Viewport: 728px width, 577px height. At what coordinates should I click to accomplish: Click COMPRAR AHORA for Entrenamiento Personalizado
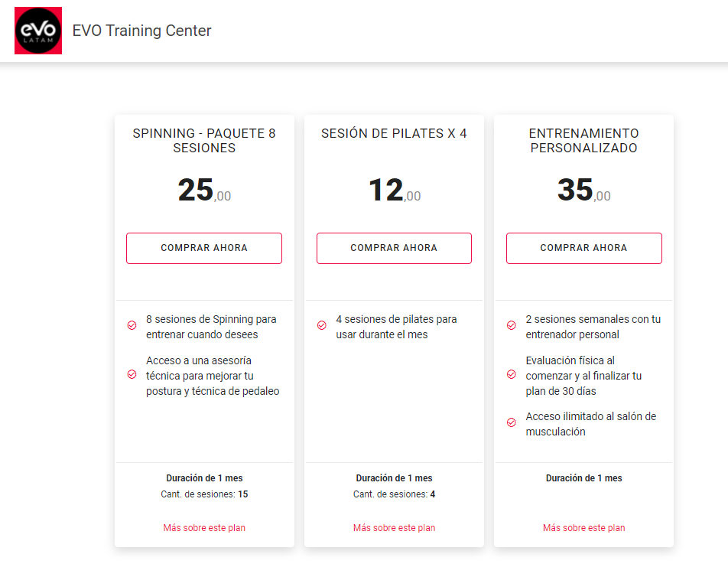pos(583,248)
